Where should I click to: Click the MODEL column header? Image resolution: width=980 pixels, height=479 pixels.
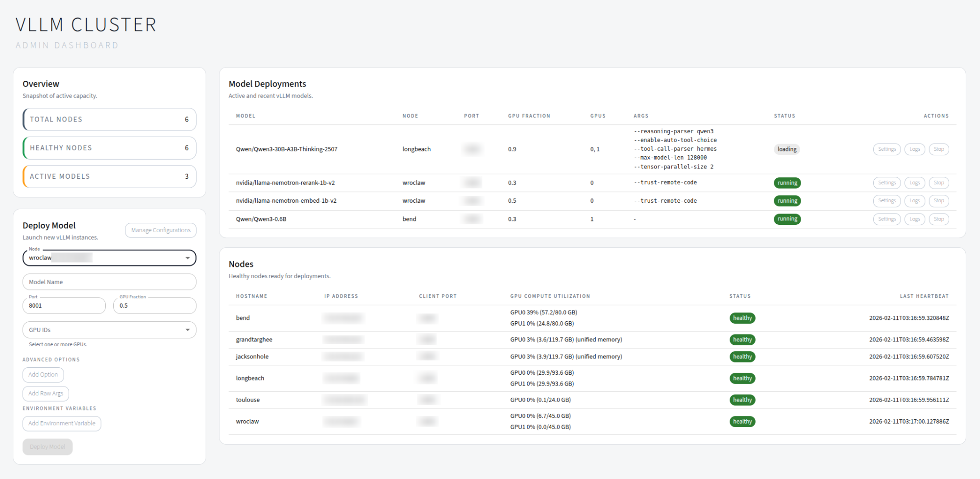tap(245, 116)
